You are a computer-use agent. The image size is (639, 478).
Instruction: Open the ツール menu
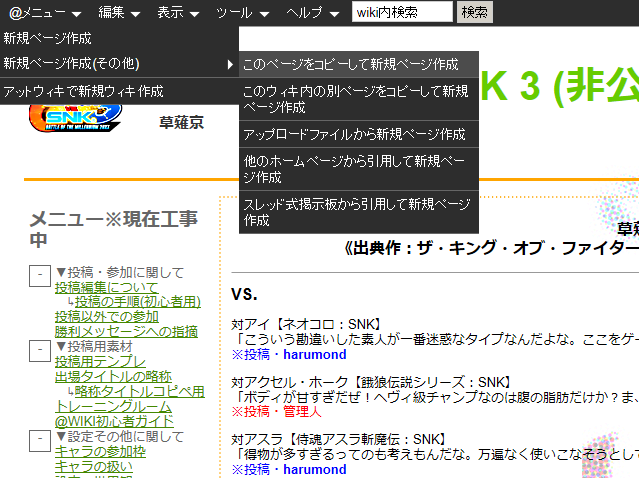pyautogui.click(x=242, y=13)
